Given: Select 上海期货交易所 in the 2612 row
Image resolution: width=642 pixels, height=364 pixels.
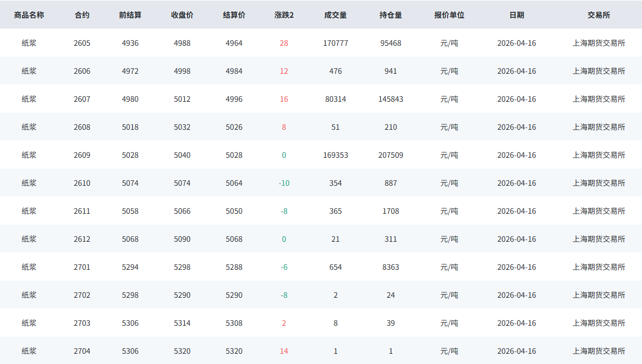Looking at the screenshot, I should (598, 239).
